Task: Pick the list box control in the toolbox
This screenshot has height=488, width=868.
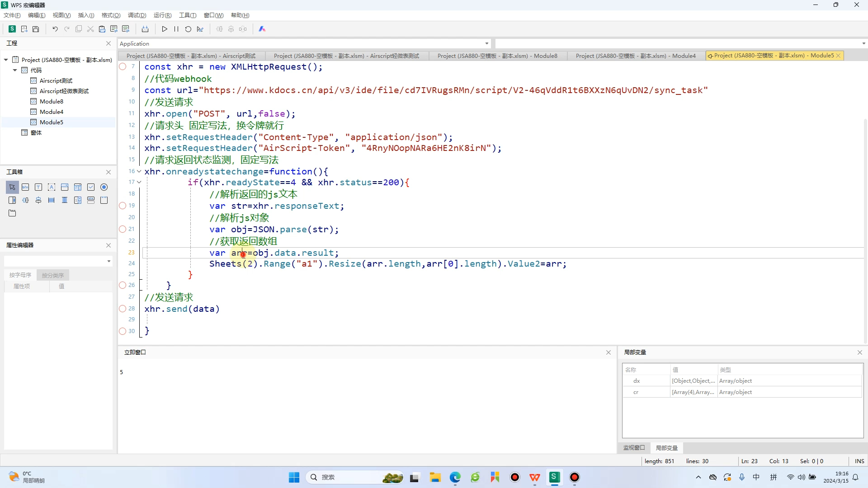Action: (x=78, y=187)
